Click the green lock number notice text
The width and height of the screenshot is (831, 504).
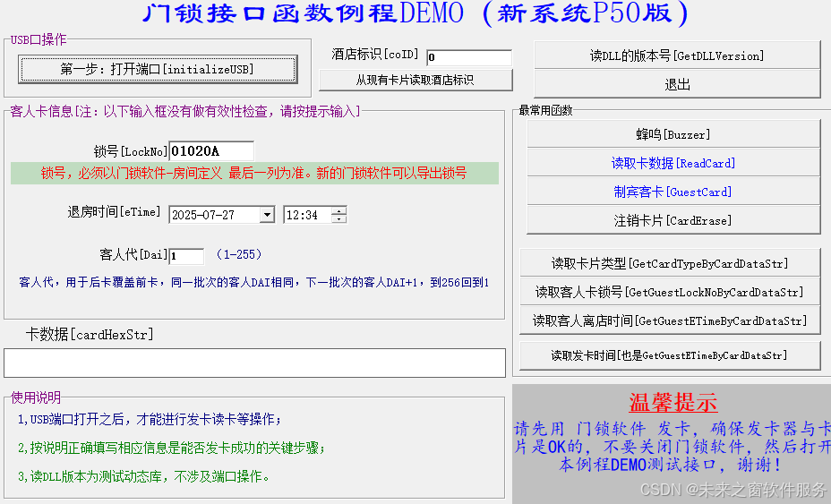point(254,174)
